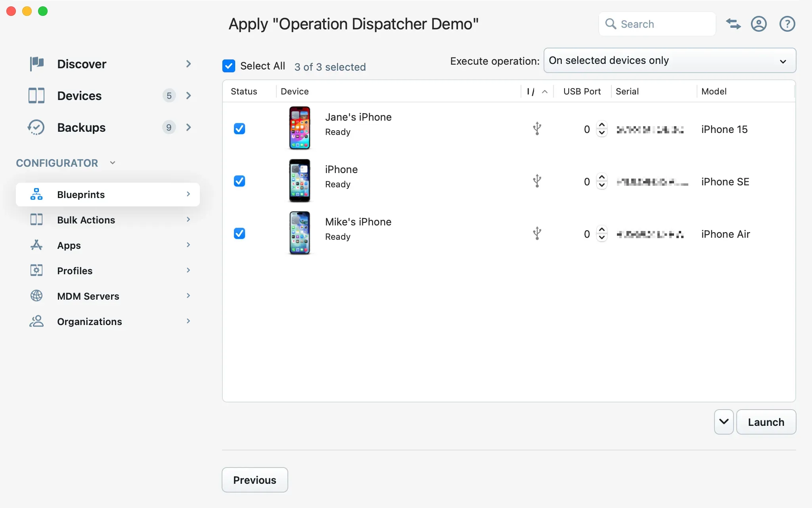Click the Profiles gear icon
812x508 pixels.
(x=36, y=270)
